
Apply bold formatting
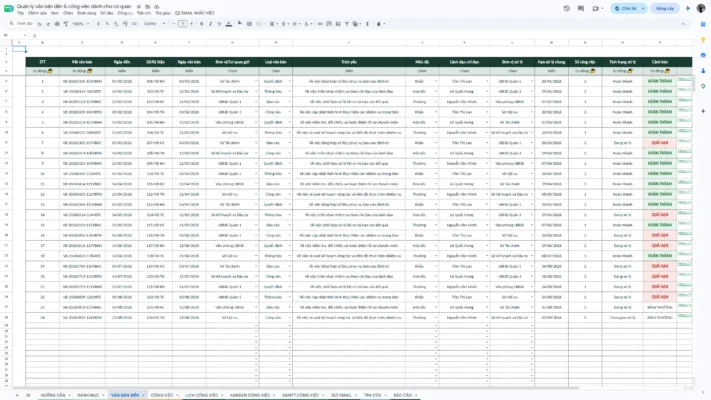[x=201, y=24]
